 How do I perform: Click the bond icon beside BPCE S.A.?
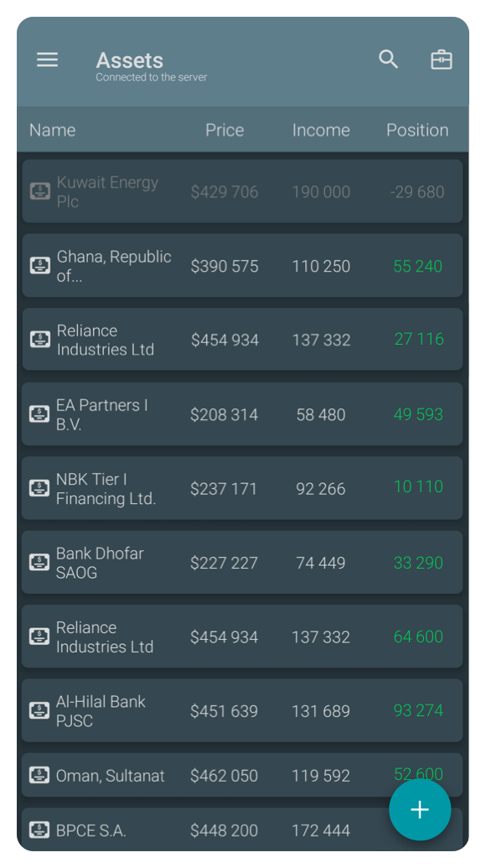[x=39, y=829]
